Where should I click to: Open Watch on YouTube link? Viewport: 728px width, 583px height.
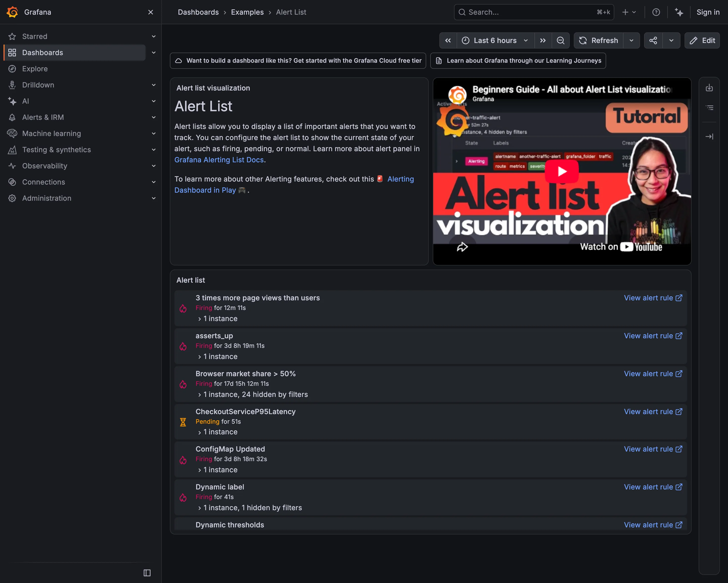click(621, 247)
